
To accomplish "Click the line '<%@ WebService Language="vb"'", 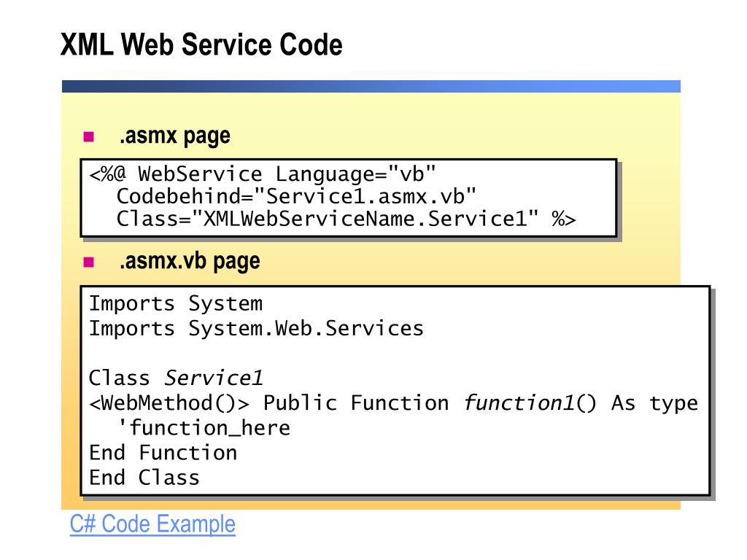I will (263, 174).
